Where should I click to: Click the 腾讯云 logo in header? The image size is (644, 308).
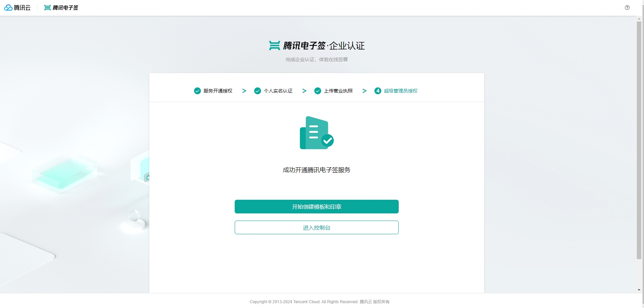click(17, 8)
